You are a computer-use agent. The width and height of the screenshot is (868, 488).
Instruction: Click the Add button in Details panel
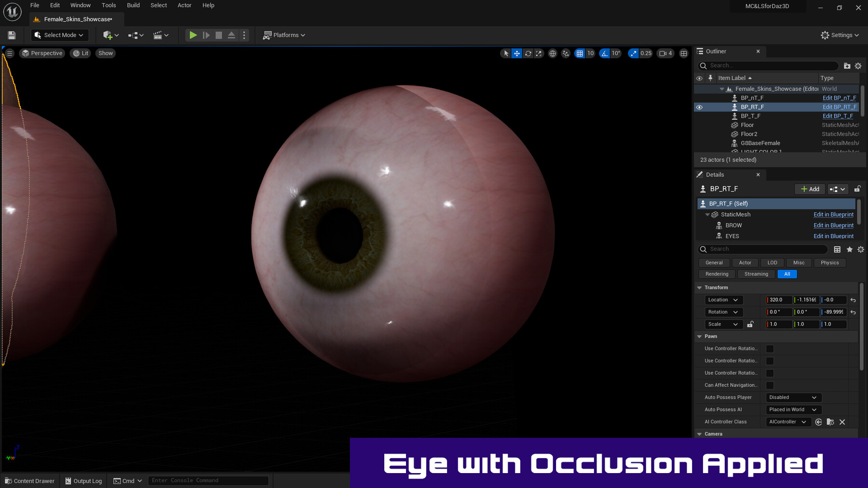[x=810, y=189]
